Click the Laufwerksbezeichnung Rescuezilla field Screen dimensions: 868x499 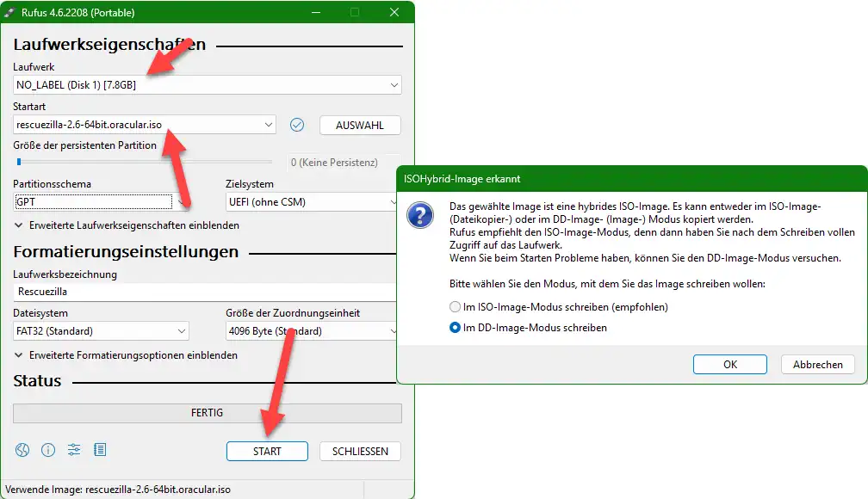[x=205, y=292]
